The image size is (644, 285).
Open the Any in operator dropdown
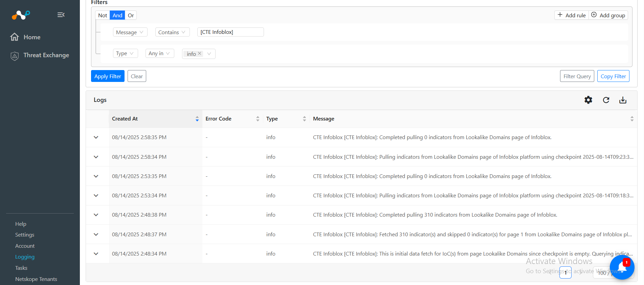[x=160, y=53]
